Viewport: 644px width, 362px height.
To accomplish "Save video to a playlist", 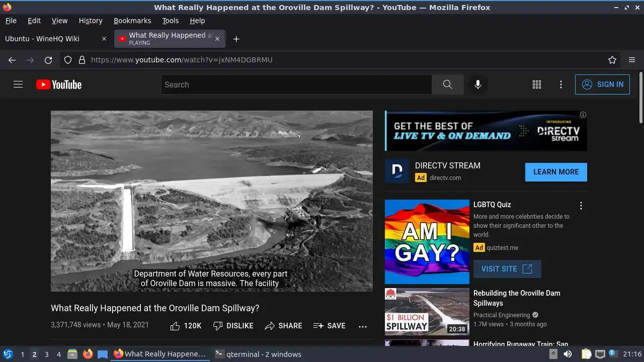I will [x=329, y=326].
